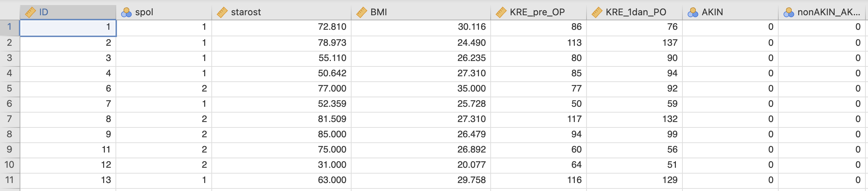Image resolution: width=868 pixels, height=191 pixels.
Task: Click KRE_pre_OP cell with value 117
Action: pyautogui.click(x=539, y=119)
